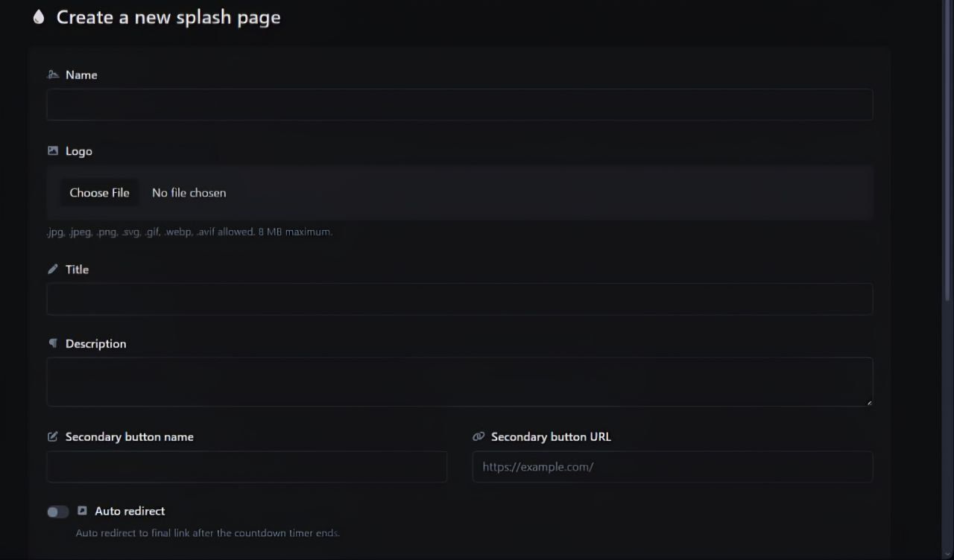Click into the Title text field
This screenshot has width=954, height=560.
click(x=459, y=299)
